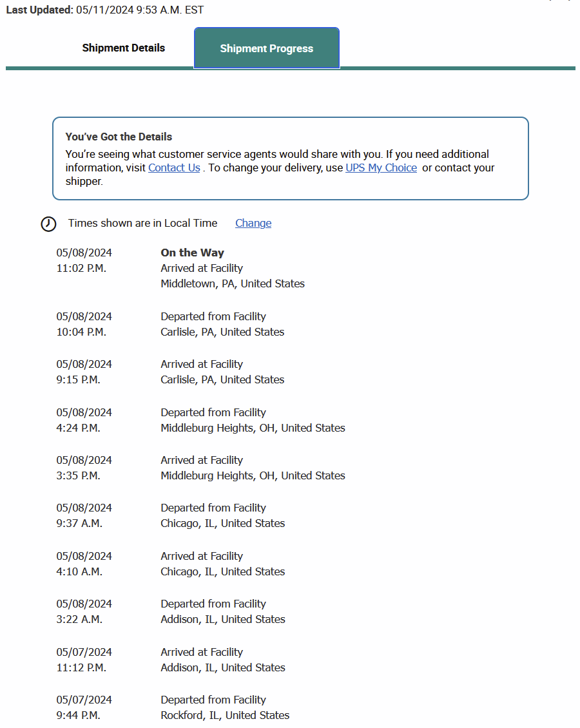Open the Shipment Details tab
Viewport: 580px width, 728px height.
click(x=123, y=48)
